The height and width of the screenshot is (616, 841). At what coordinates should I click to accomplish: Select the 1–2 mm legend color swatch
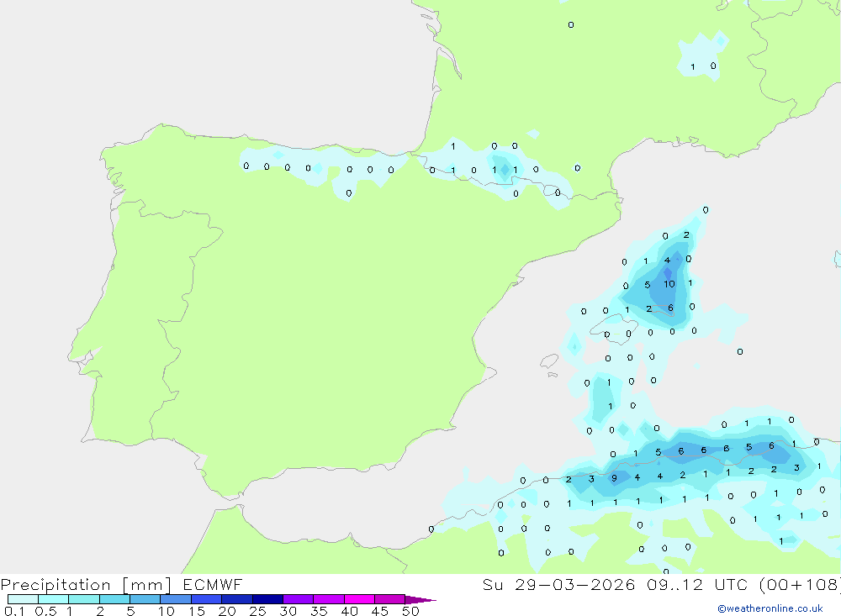click(x=84, y=599)
